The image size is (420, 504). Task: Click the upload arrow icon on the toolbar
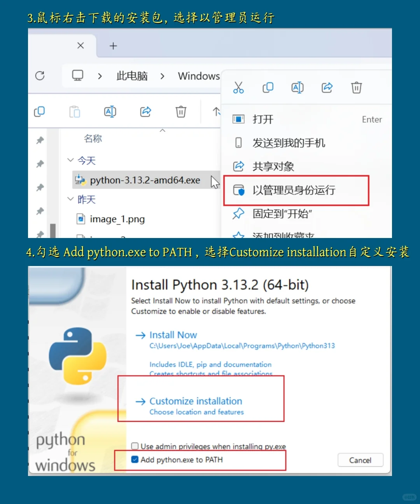click(x=216, y=112)
